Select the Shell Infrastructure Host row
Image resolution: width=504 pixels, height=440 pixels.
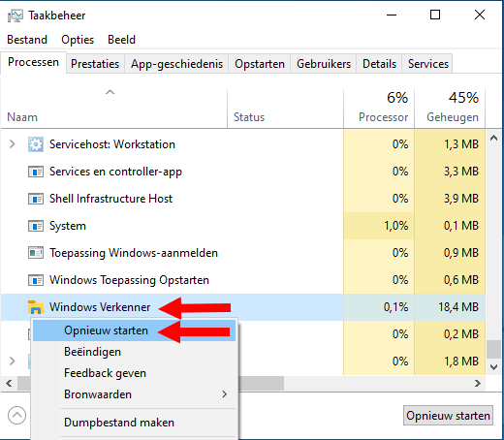[x=243, y=199]
